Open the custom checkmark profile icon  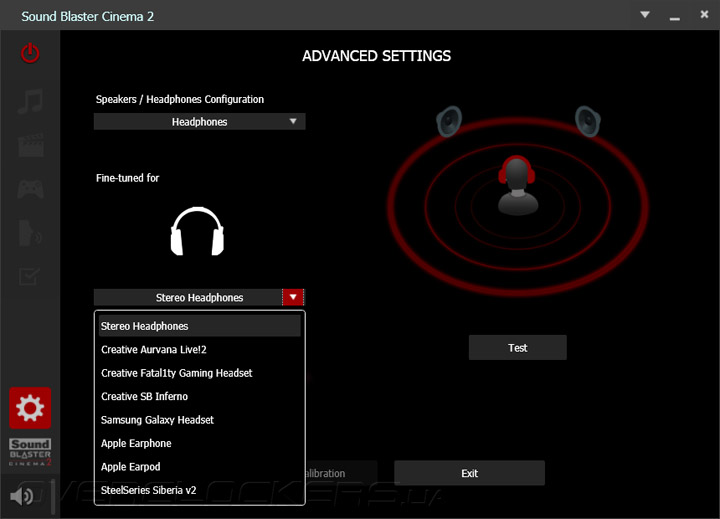pyautogui.click(x=29, y=276)
